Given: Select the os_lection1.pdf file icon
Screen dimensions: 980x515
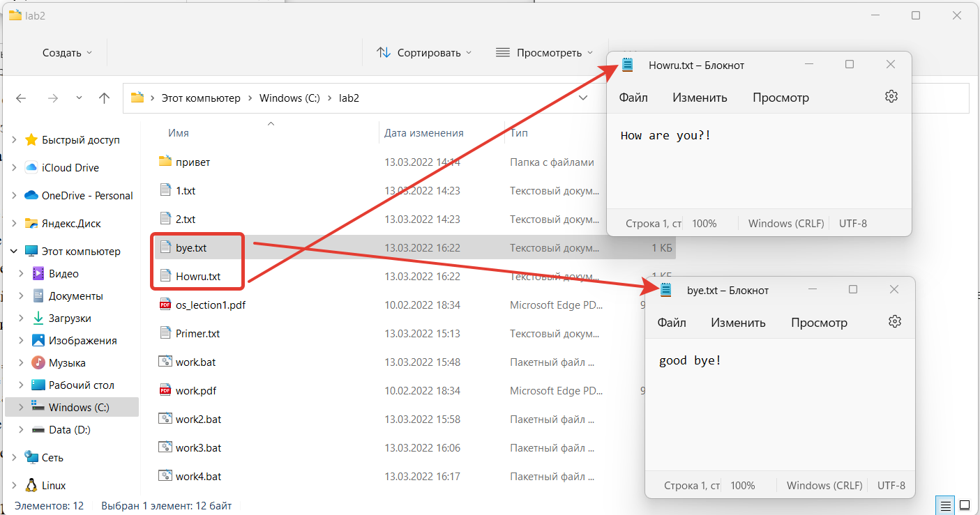Looking at the screenshot, I should [165, 305].
